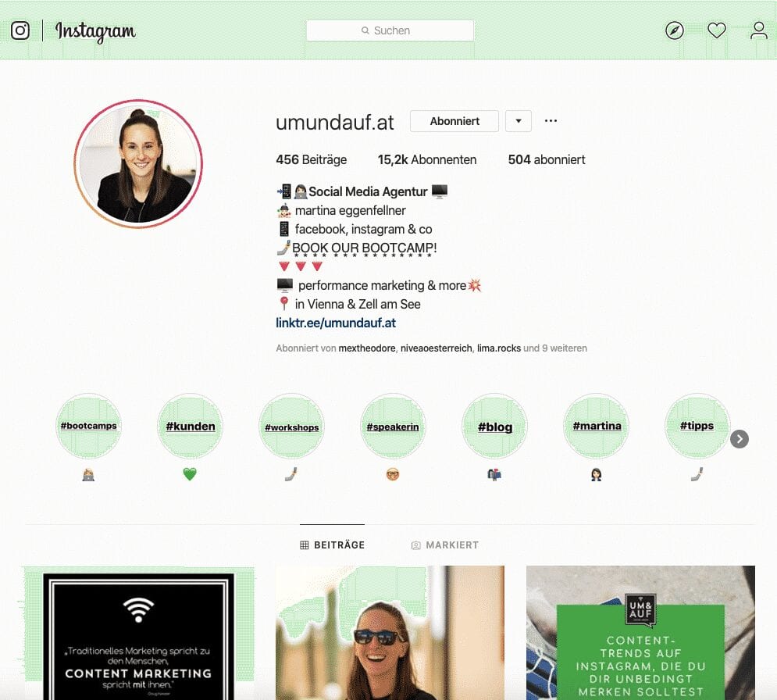
Task: Open the Content Marketing quote post
Action: [x=139, y=633]
